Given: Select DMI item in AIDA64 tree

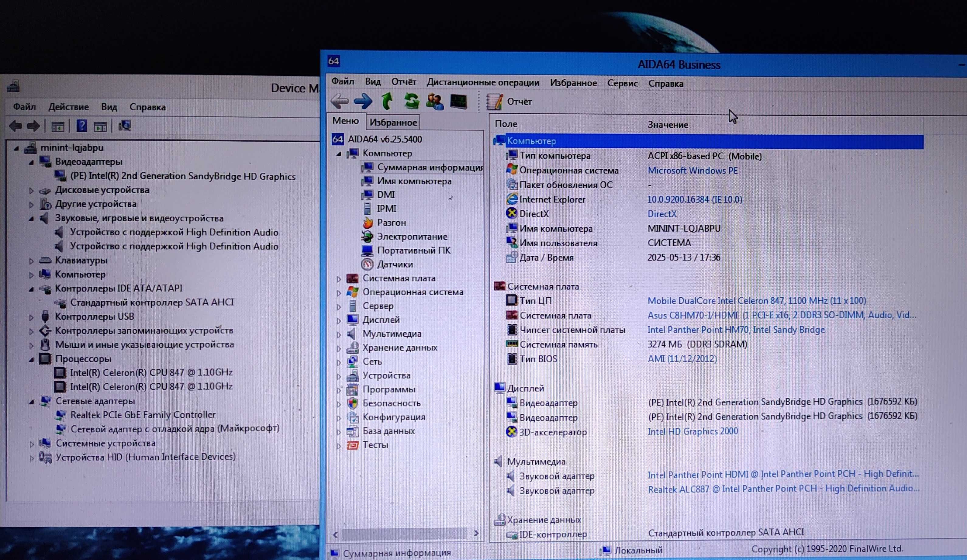Looking at the screenshot, I should coord(386,195).
